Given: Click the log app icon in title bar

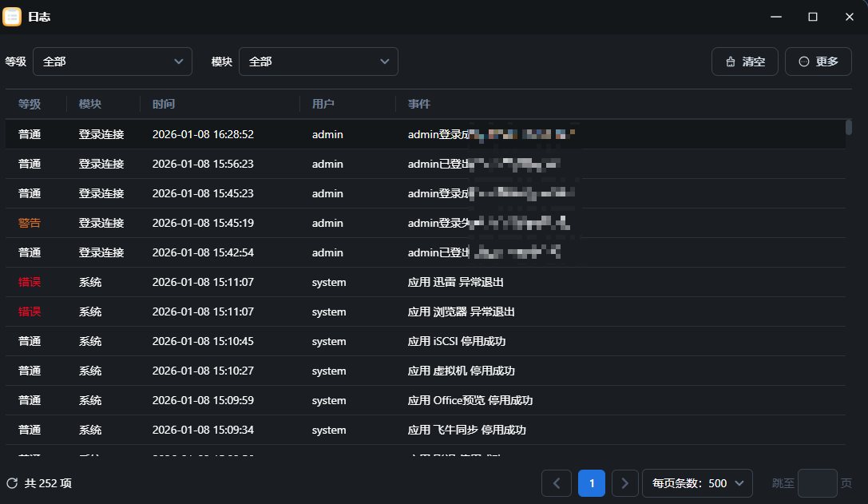Looking at the screenshot, I should (x=12, y=17).
